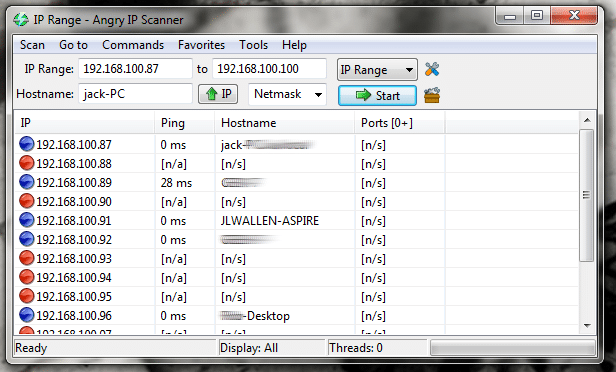Select the row with IP 192.168.100.87
Image resolution: width=616 pixels, height=372 pixels.
pyautogui.click(x=296, y=145)
